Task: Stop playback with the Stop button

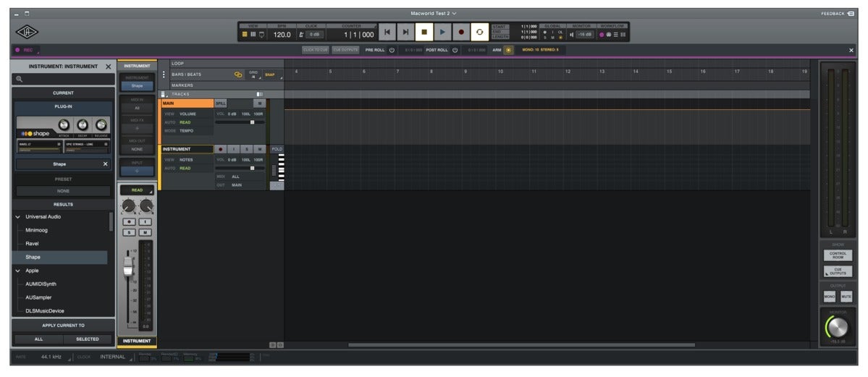Action: pos(424,32)
